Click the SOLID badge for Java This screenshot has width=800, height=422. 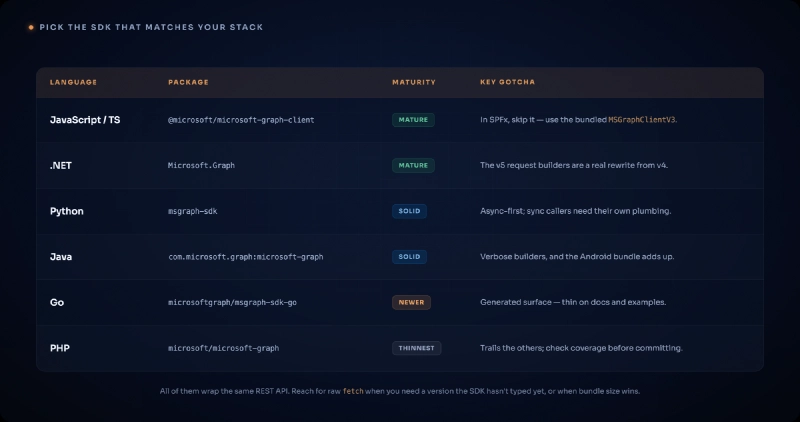tap(409, 257)
